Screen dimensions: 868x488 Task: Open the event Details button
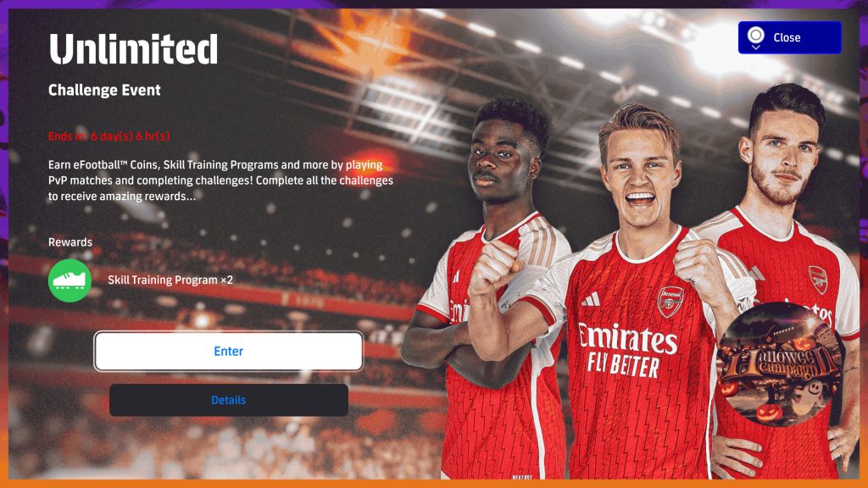pos(229,400)
